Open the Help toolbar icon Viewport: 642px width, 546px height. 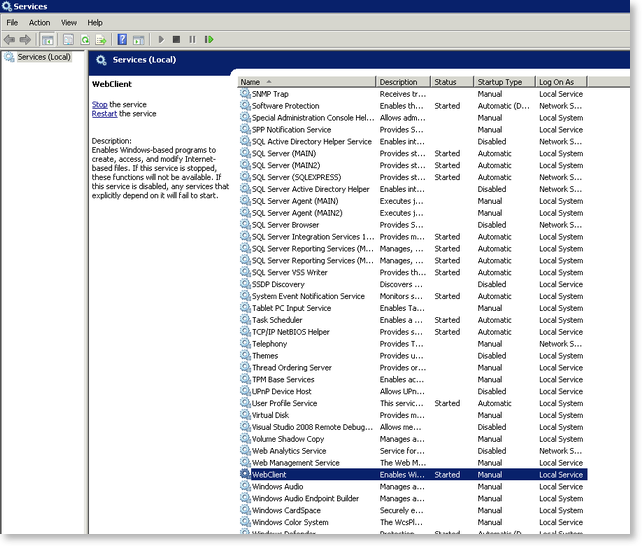[x=122, y=40]
